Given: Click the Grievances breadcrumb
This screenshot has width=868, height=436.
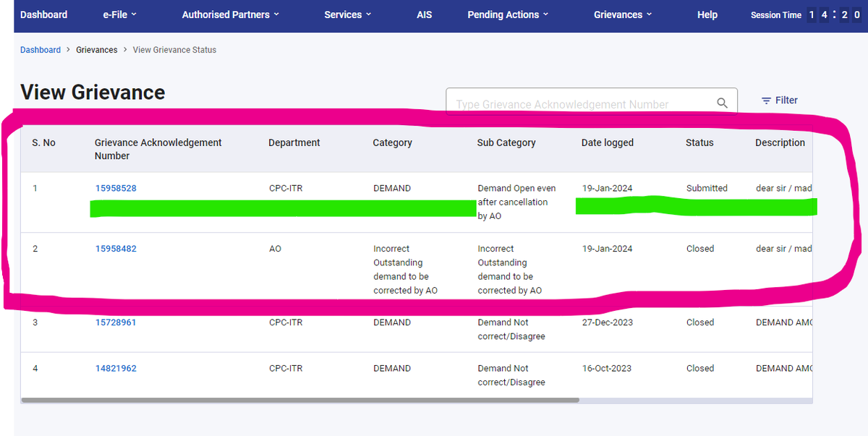Looking at the screenshot, I should point(97,50).
